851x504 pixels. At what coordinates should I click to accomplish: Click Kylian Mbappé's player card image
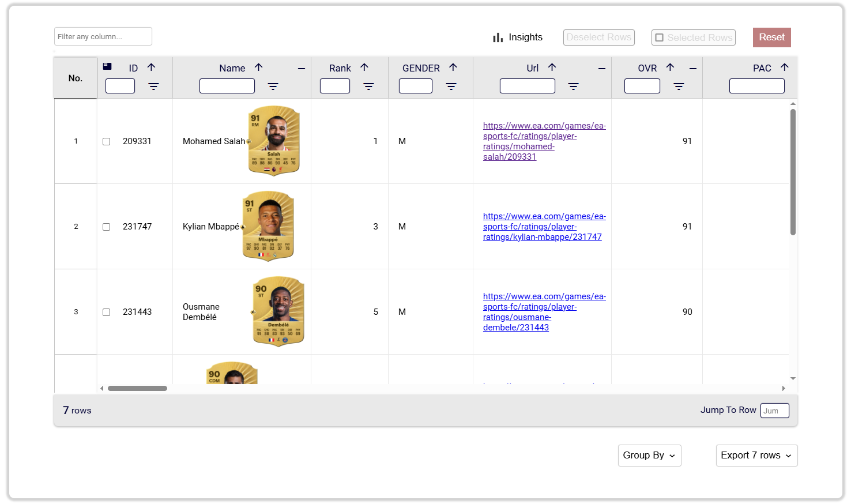pyautogui.click(x=268, y=226)
